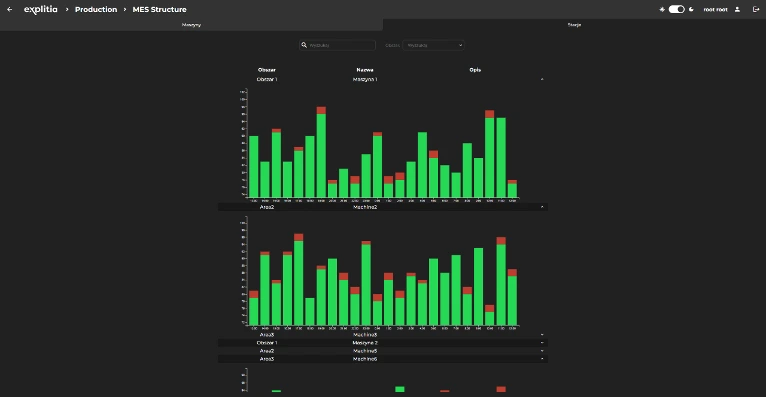Image resolution: width=766 pixels, height=397 pixels.
Task: Click Area2 in the Machine2 row
Action: tap(267, 207)
